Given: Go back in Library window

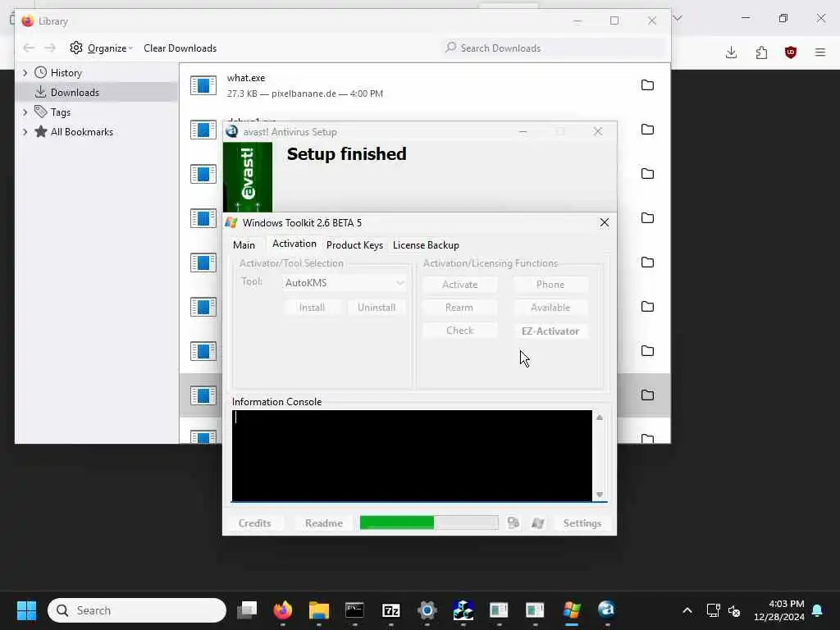Looking at the screenshot, I should coord(29,48).
